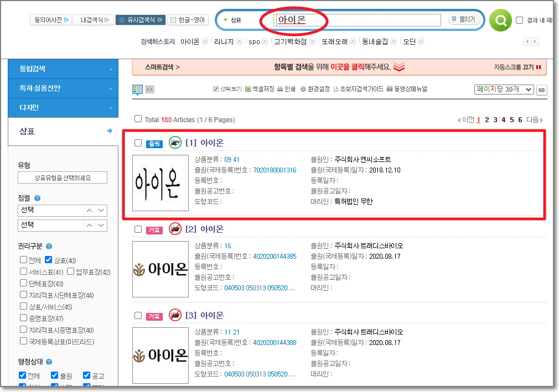Check 서비스표(41) filter
Screen dimensions: 559x392
point(24,271)
